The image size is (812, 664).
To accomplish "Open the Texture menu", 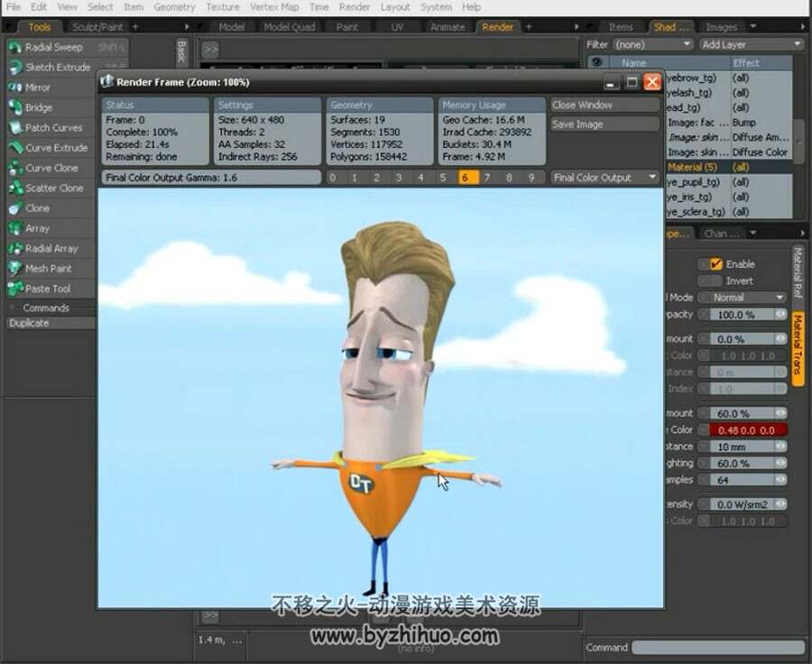I will [223, 7].
